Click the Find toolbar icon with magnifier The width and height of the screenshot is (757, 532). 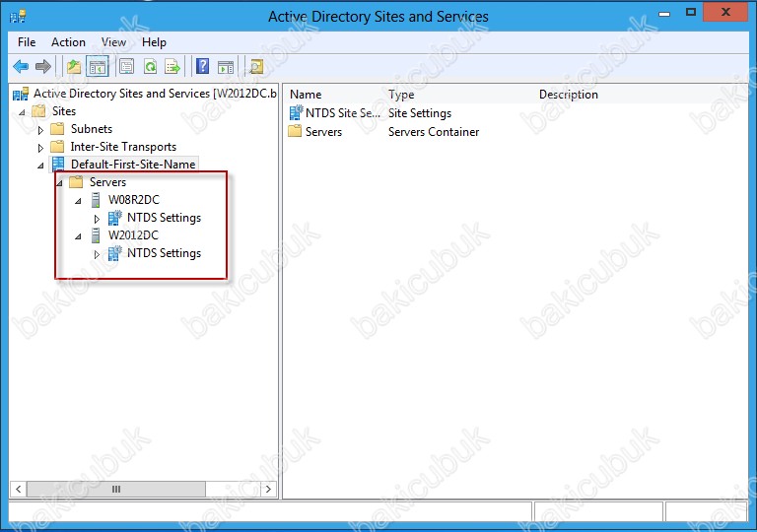(256, 66)
